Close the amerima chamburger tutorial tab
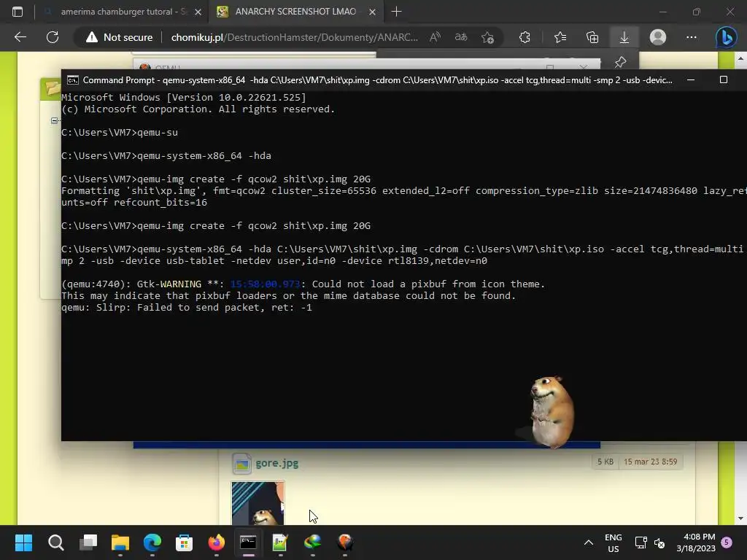The height and width of the screenshot is (560, 747). click(x=198, y=12)
